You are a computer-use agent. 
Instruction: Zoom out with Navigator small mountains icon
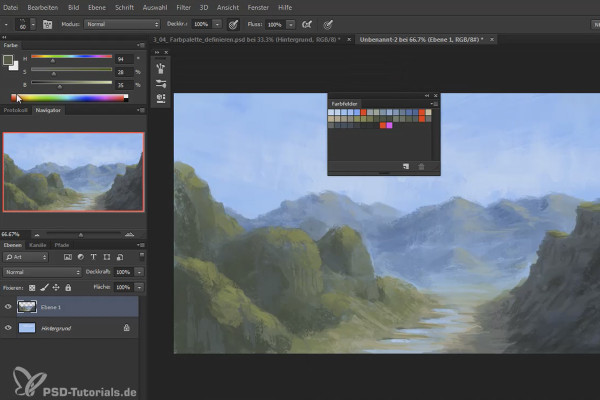pyautogui.click(x=37, y=235)
